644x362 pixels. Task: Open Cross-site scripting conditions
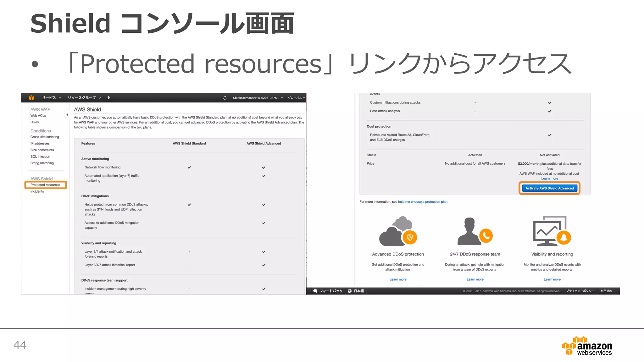[45, 137]
